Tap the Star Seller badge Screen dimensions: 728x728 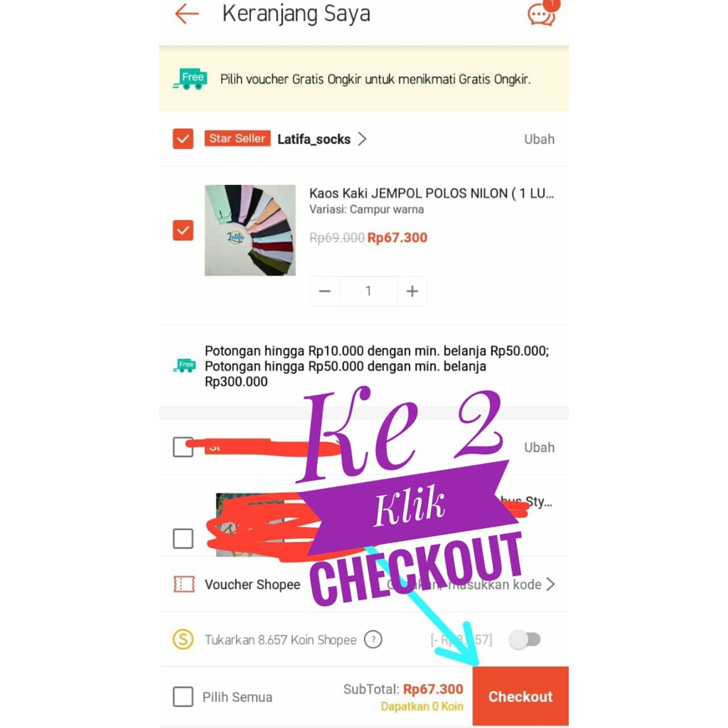click(237, 139)
